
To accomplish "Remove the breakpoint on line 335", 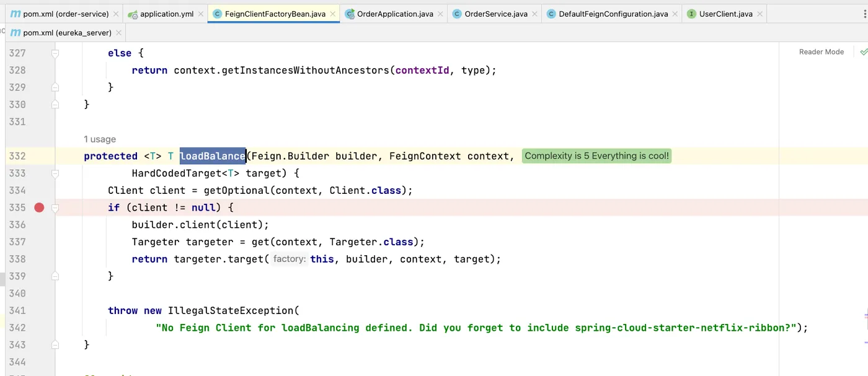I will pyautogui.click(x=39, y=208).
